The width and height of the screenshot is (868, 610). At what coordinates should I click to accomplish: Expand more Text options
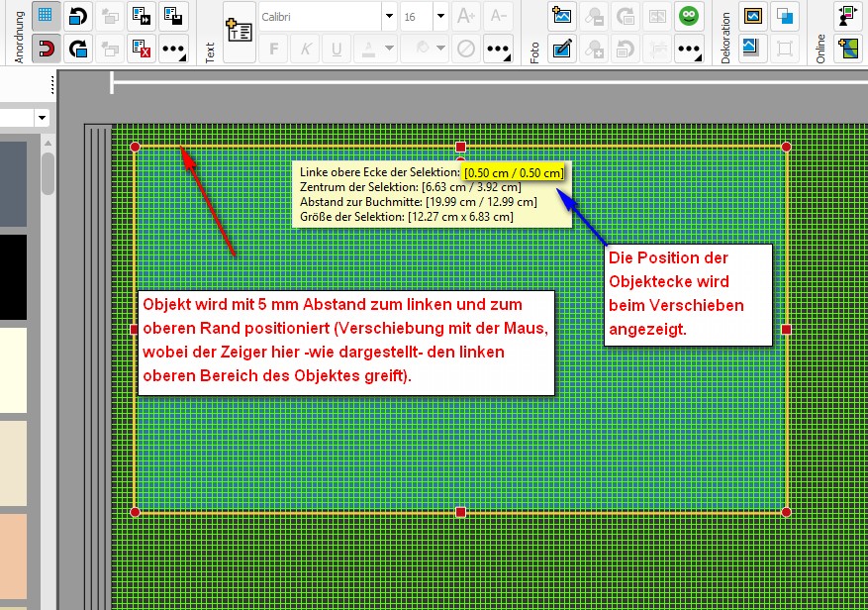(498, 48)
